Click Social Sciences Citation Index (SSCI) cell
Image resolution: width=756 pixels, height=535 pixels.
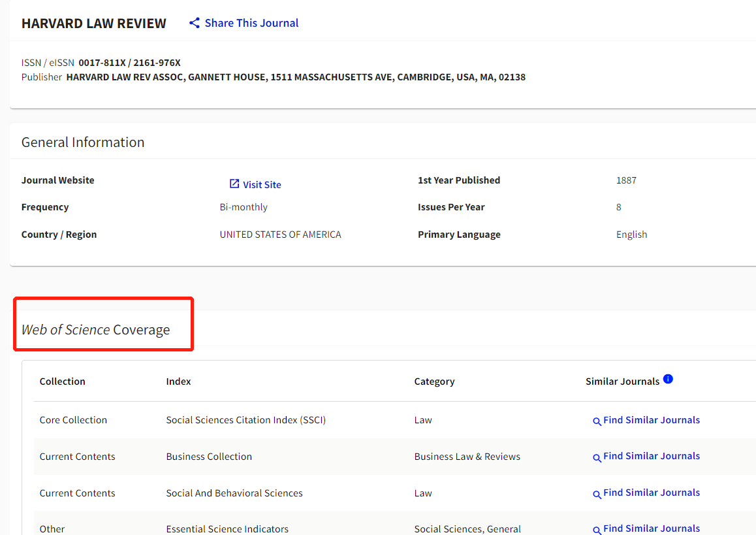[x=246, y=419]
